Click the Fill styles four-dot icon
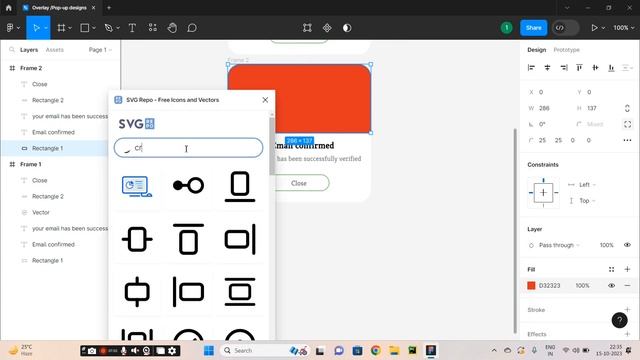The height and width of the screenshot is (360, 640). [x=611, y=269]
